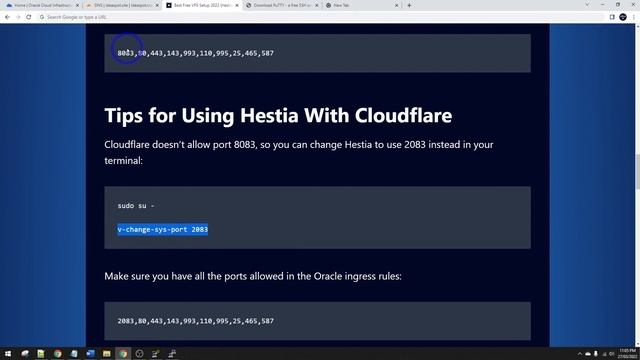Viewport: 640px width, 360px height.
Task: Click the 2083 port list code text
Action: click(x=196, y=321)
